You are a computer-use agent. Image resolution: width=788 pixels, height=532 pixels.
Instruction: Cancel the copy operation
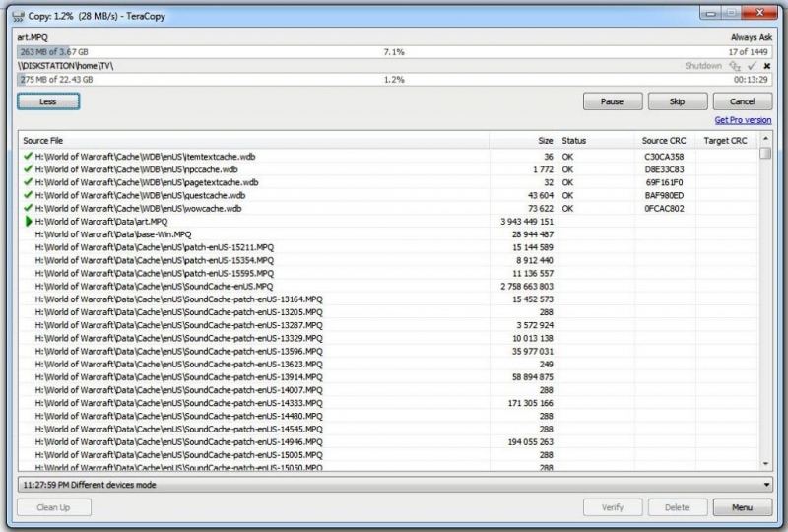743,101
